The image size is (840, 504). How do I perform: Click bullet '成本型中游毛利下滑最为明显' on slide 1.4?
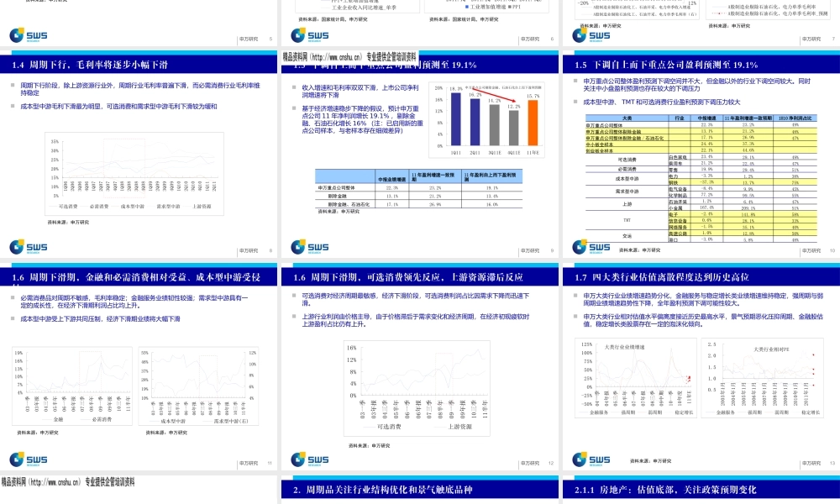[119, 107]
